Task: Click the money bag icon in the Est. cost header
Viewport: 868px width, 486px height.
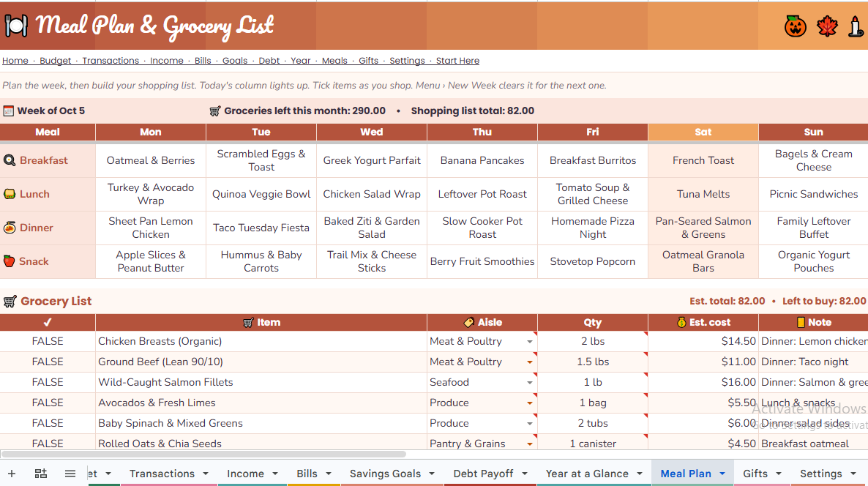Action: 681,322
